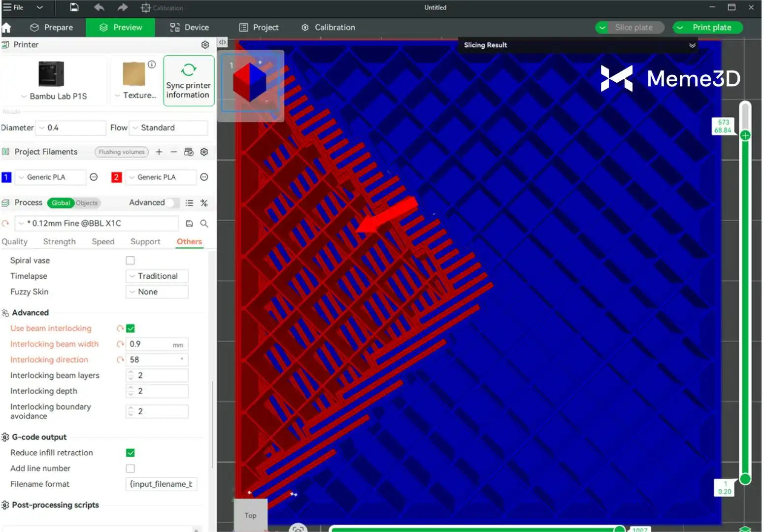Expand the nozzle Diameter dropdown

(71, 128)
